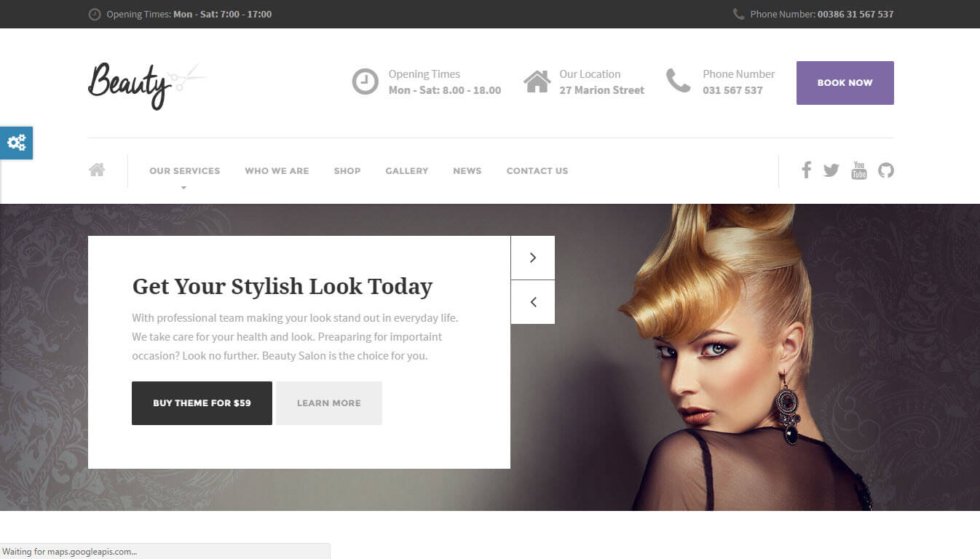
Task: Navigate to the Gallery menu item
Action: 406,171
